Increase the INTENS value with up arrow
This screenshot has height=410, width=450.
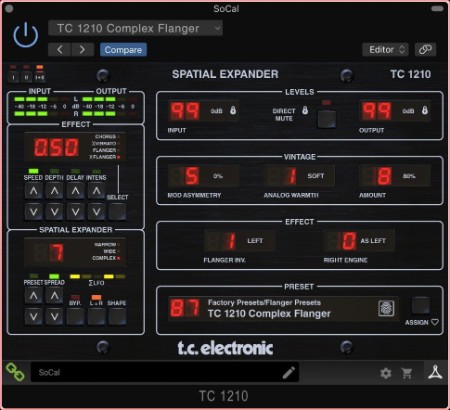[96, 191]
